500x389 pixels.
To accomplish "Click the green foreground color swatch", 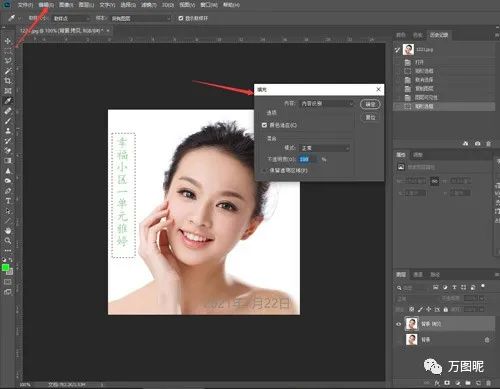I will pyautogui.click(x=5, y=268).
